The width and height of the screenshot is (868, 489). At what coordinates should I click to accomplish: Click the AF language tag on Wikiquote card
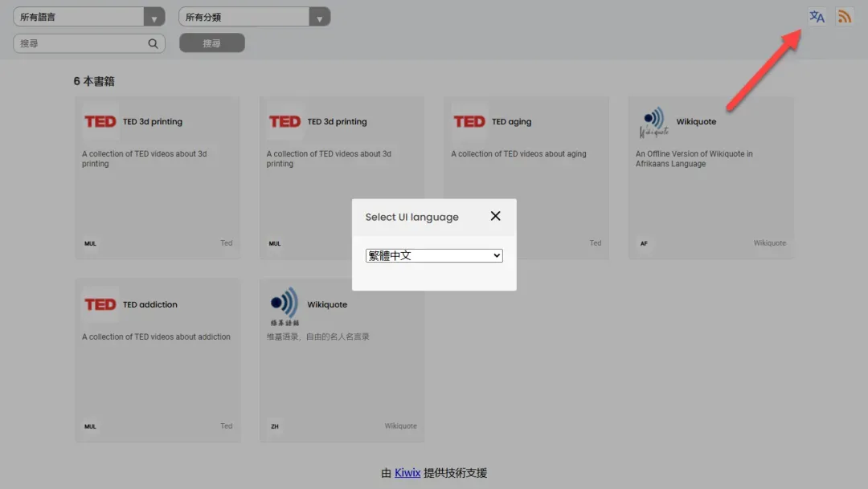644,243
